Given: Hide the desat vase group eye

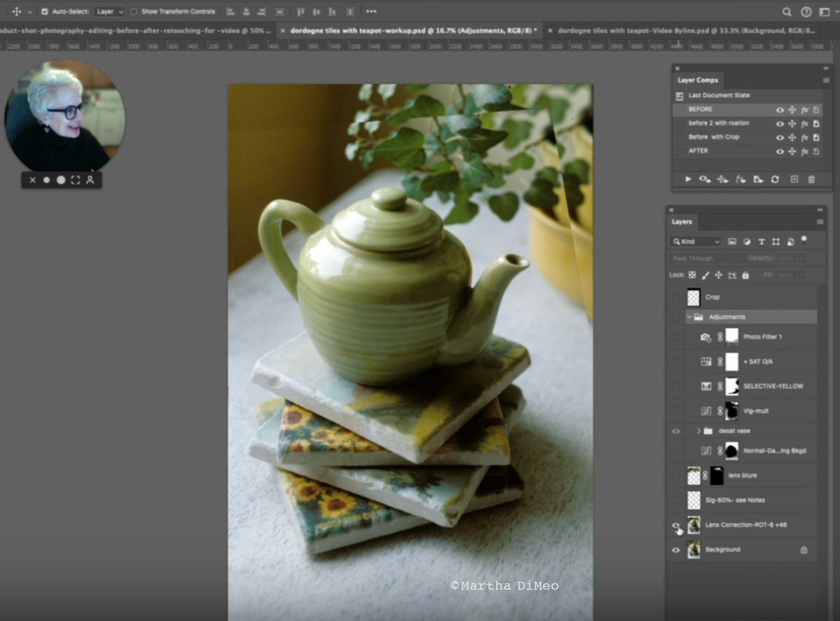Looking at the screenshot, I should pos(675,431).
